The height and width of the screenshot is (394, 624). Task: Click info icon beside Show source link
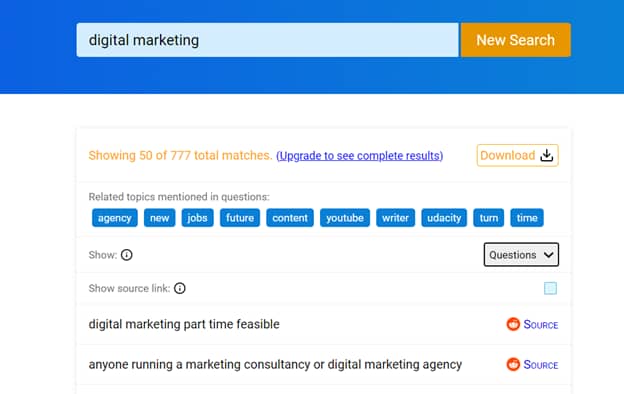(x=179, y=288)
